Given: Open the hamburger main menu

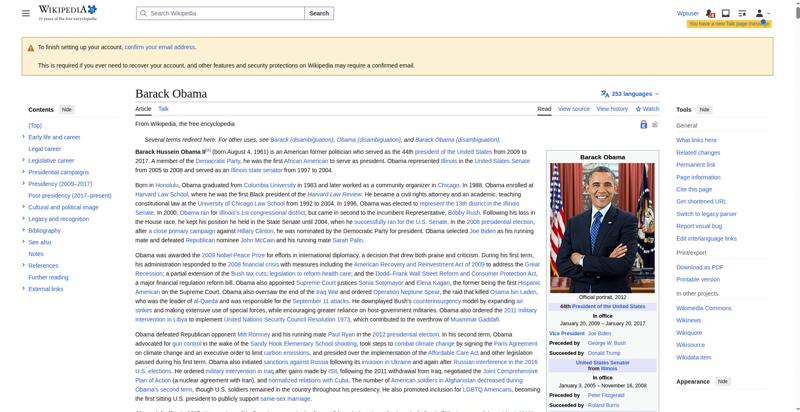Looking at the screenshot, I should click(26, 13).
